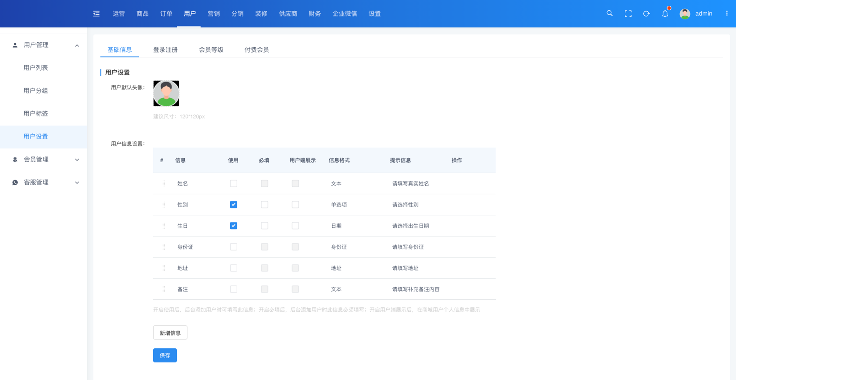
Task: Click the refresh page icon
Action: click(x=646, y=14)
